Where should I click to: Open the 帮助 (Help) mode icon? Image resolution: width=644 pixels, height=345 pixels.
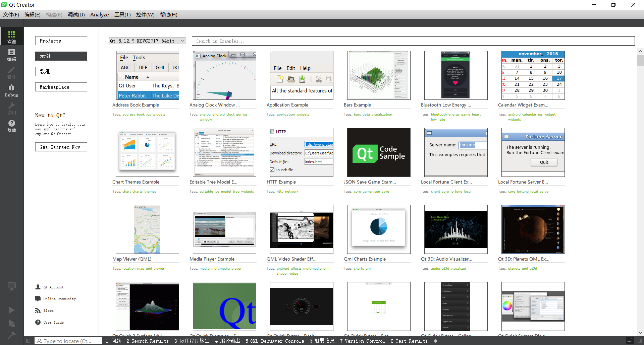[x=11, y=126]
